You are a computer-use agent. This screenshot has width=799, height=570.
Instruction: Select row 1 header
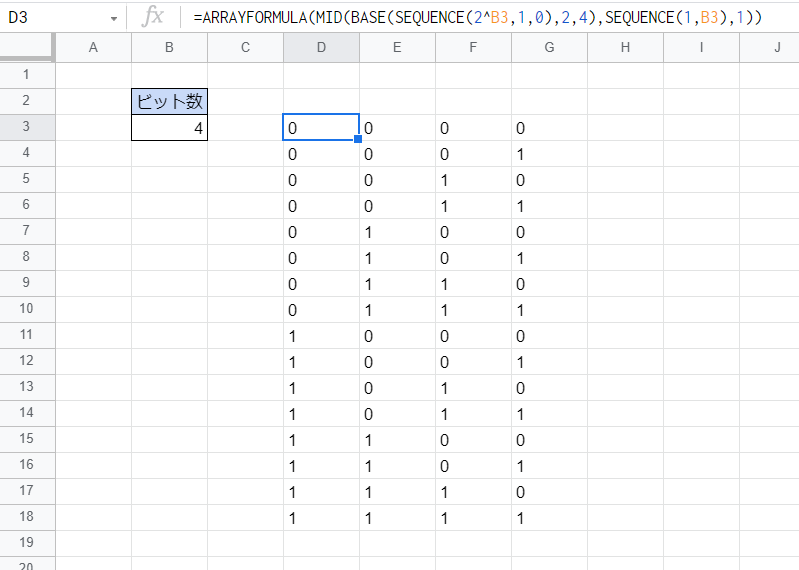(x=26, y=75)
